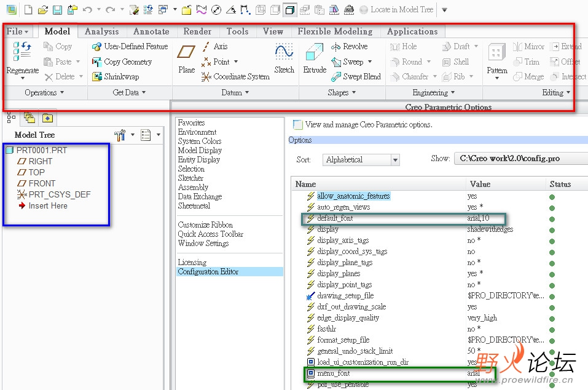The image size is (588, 390).
Task: Click the diameter measure circle icon
Action: tap(216, 10)
